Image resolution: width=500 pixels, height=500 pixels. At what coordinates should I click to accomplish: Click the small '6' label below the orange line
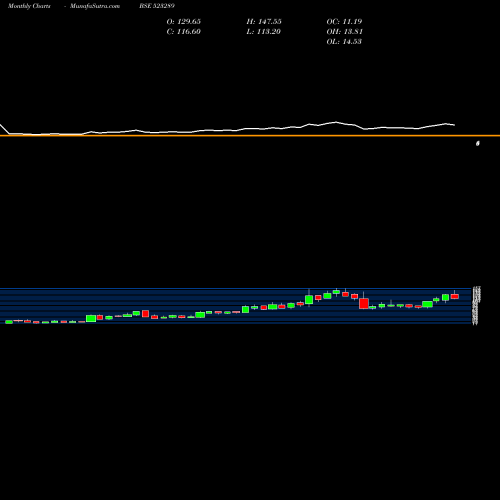pos(478,143)
